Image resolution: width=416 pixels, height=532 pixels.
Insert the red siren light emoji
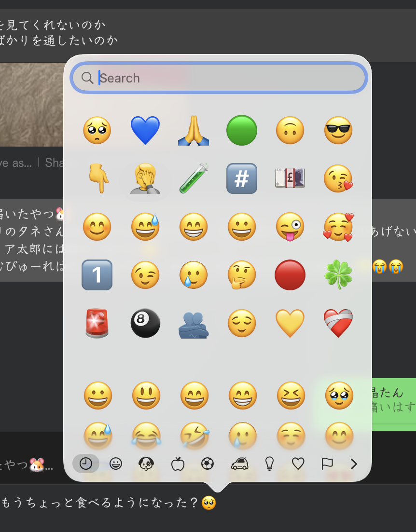(97, 323)
